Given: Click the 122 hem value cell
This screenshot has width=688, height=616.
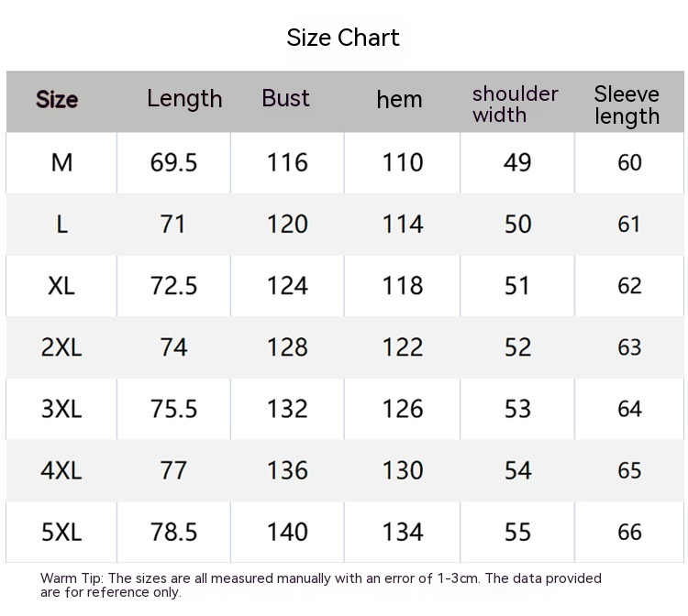Looking at the screenshot, I should point(403,347).
